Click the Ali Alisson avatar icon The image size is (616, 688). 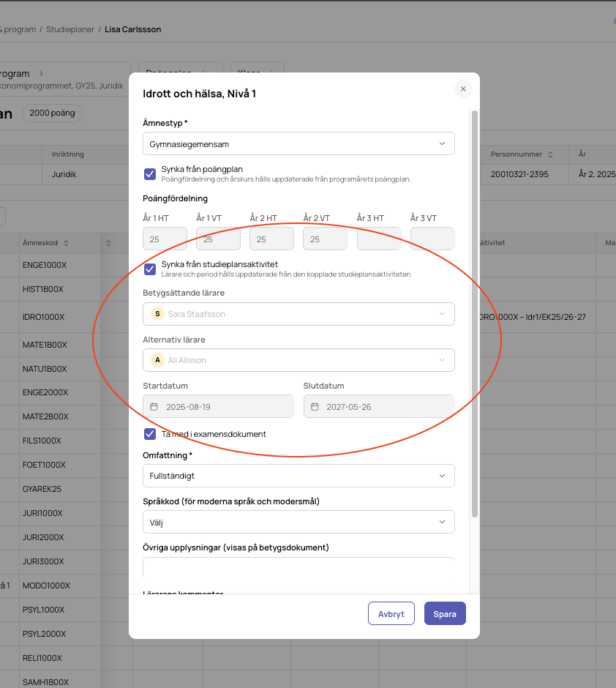157,360
